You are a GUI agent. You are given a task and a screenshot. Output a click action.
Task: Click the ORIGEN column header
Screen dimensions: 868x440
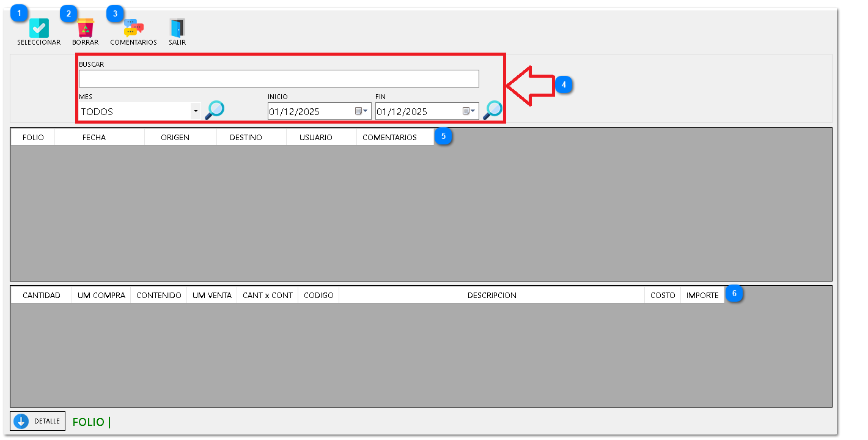[x=175, y=137]
